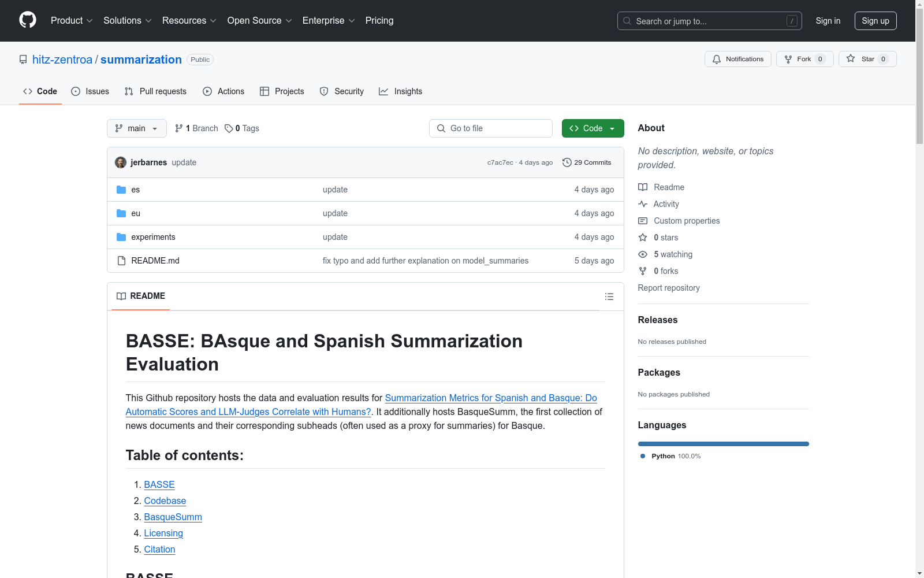Screen dimensions: 924x578
Task: Jump to Licensing section link
Action: tap(163, 533)
